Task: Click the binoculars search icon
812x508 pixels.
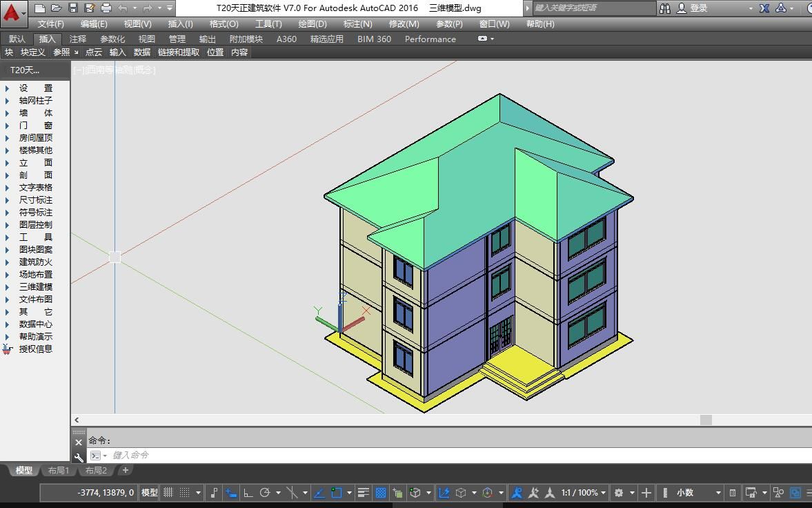Action: [665, 8]
